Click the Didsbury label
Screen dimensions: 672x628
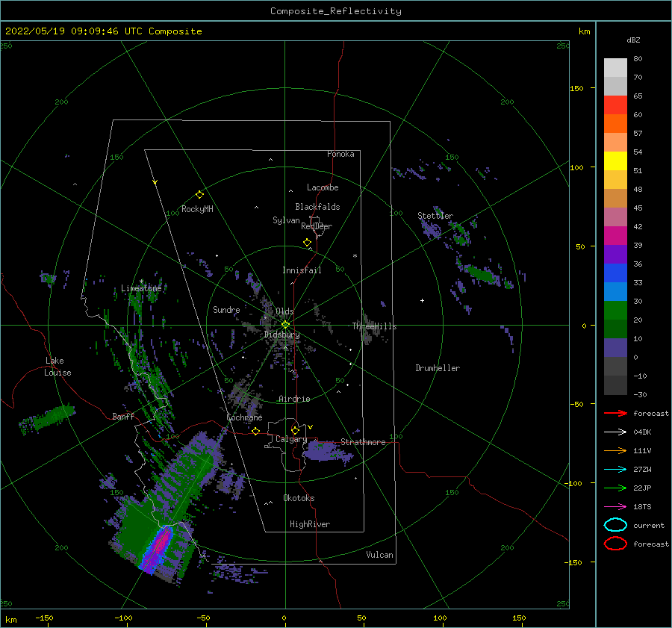point(281,335)
